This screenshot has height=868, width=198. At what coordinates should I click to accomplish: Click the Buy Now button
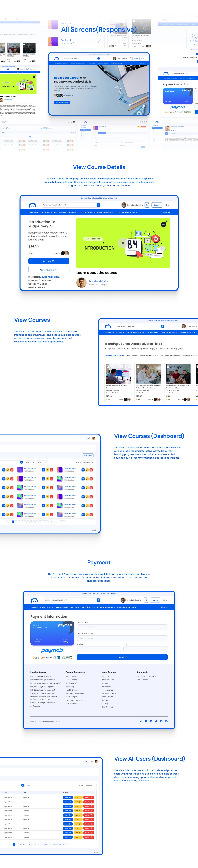(x=49, y=261)
